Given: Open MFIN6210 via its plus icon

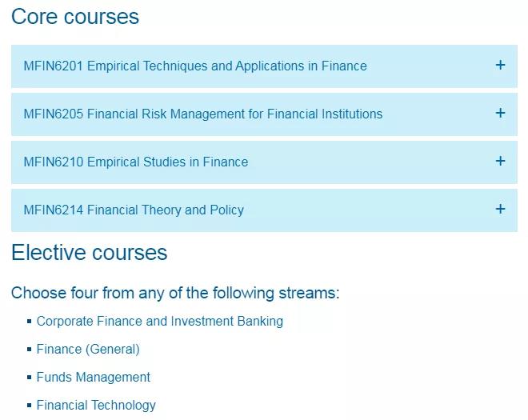Looking at the screenshot, I should (500, 161).
